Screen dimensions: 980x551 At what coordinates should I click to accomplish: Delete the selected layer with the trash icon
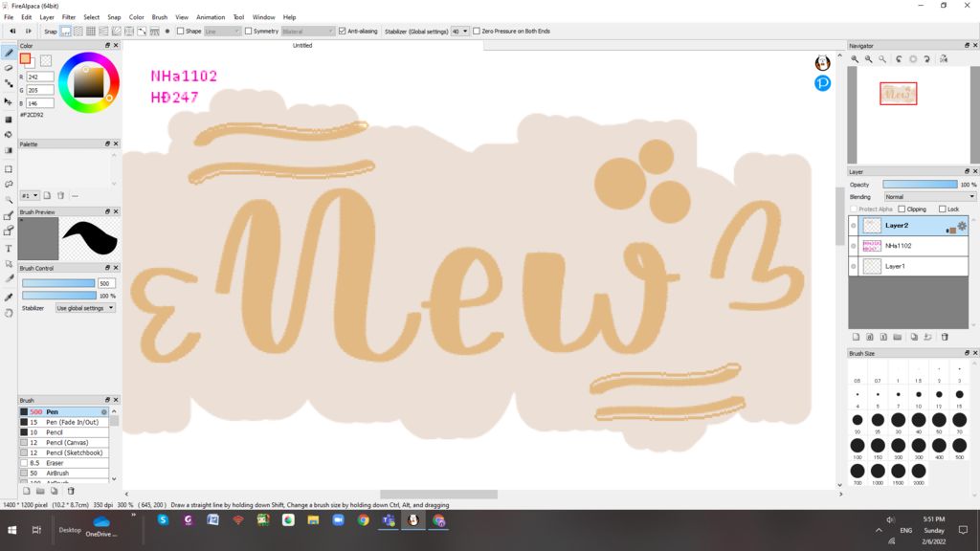pos(945,337)
